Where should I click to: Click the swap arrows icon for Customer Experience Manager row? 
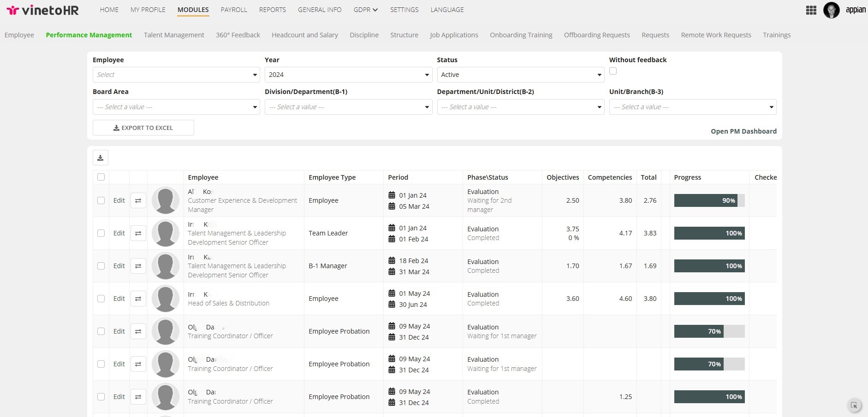tap(138, 200)
